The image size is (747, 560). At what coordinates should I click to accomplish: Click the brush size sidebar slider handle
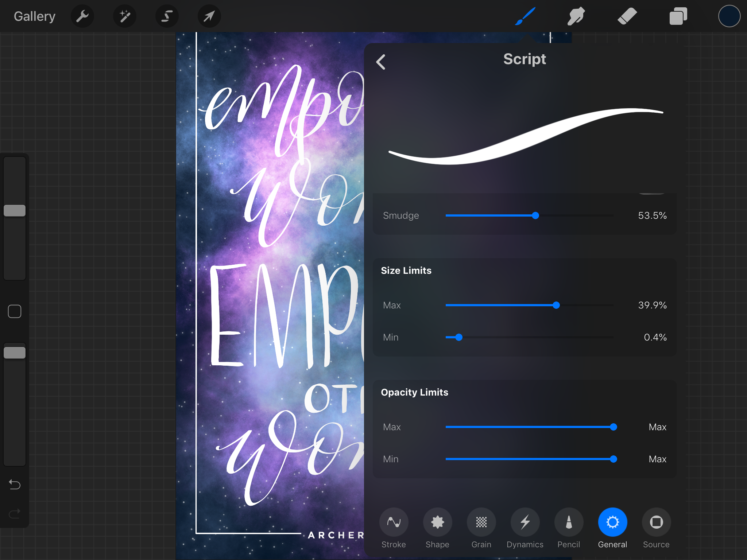pyautogui.click(x=15, y=210)
